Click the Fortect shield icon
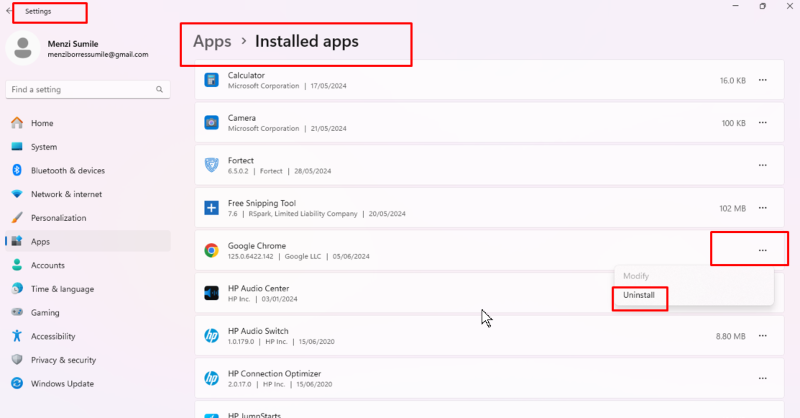This screenshot has width=800, height=418. 211,165
